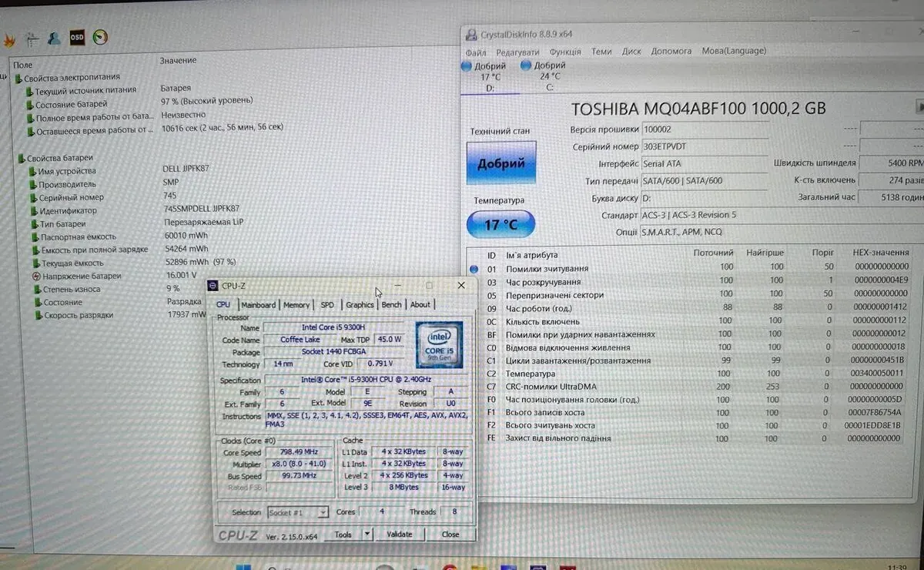Open the Диск menu in CrystalDiskInfo
Viewport: 924px width, 570px height.
631,51
